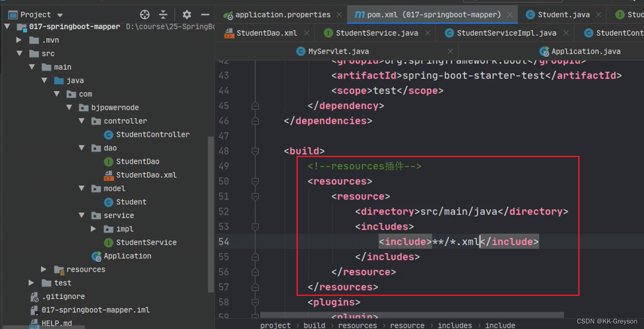Close the StudentDao.xml tab

coord(307,33)
